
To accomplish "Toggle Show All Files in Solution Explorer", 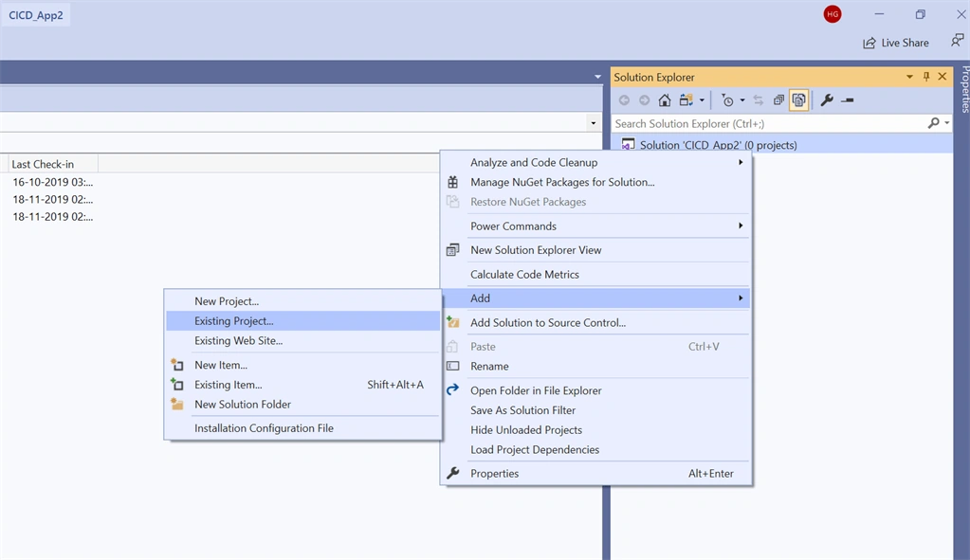I will (x=798, y=100).
